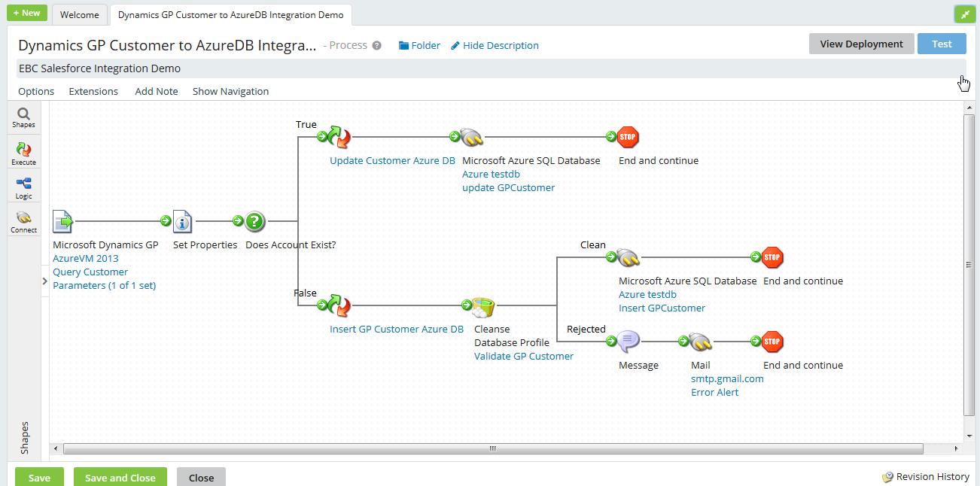Open the Options menu
980x486 pixels.
click(x=36, y=92)
